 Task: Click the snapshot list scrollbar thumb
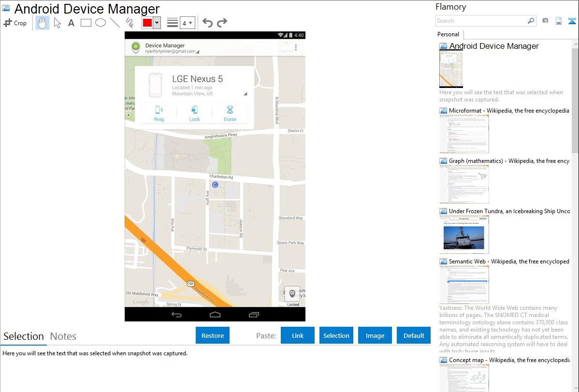(575, 101)
